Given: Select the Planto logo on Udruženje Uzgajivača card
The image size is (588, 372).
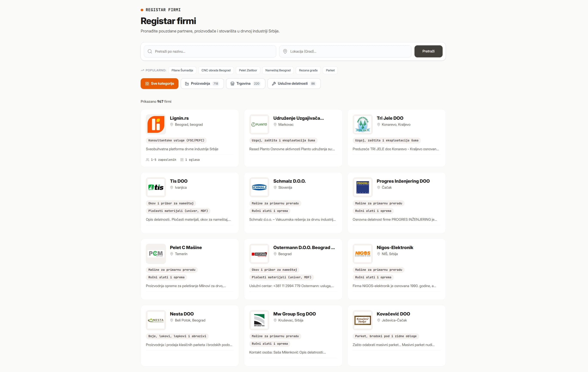Looking at the screenshot, I should click(x=259, y=124).
